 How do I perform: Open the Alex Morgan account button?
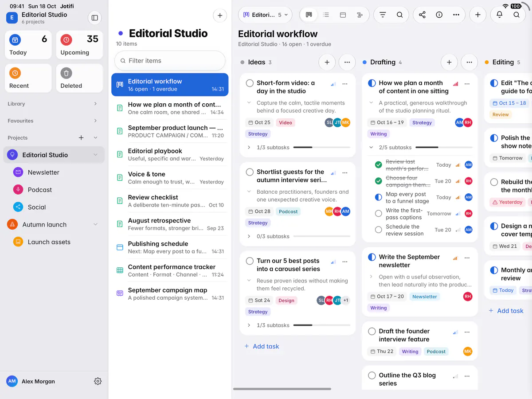point(31,381)
